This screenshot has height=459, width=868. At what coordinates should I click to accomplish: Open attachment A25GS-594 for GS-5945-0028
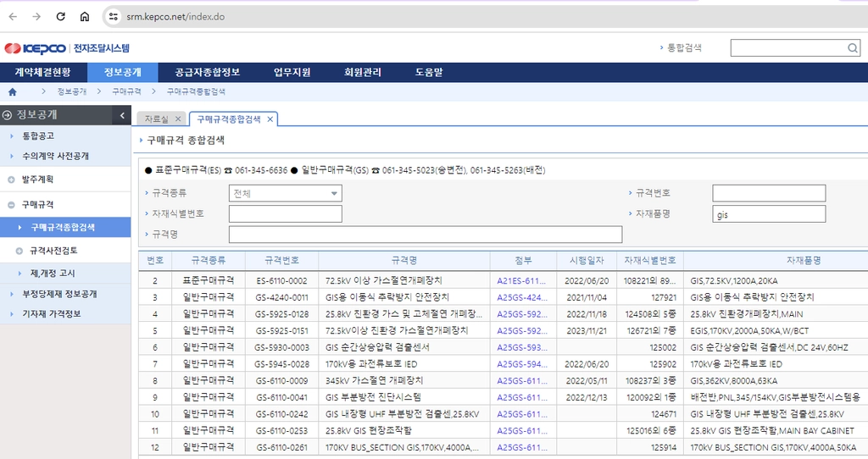click(522, 364)
